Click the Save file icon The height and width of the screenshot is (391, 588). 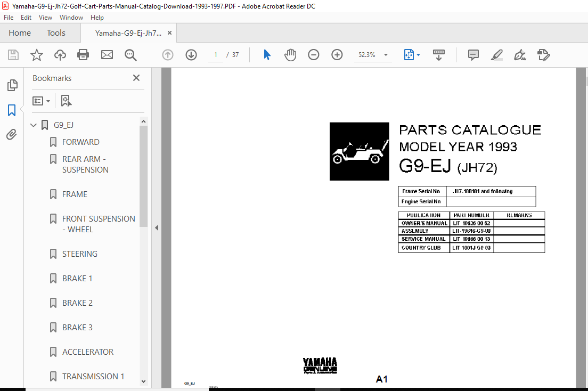pos(13,55)
